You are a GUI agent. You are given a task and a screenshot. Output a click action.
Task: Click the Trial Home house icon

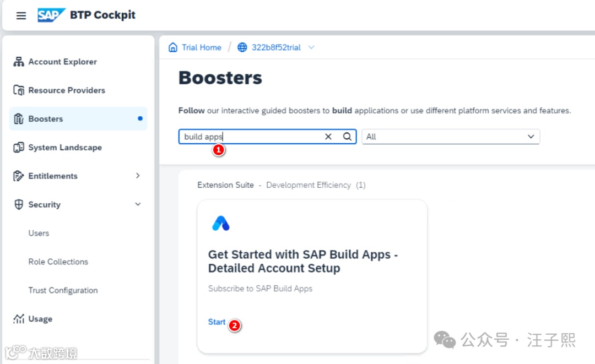click(x=173, y=47)
